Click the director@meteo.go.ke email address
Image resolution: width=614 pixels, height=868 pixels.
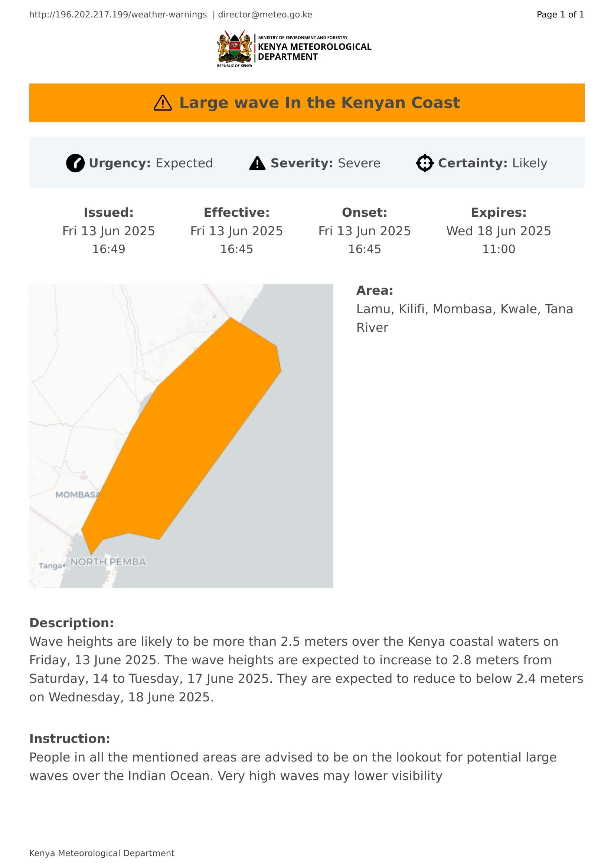pyautogui.click(x=265, y=15)
